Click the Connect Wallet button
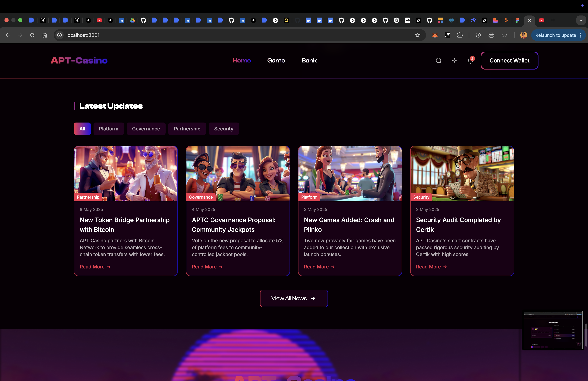 coord(509,61)
